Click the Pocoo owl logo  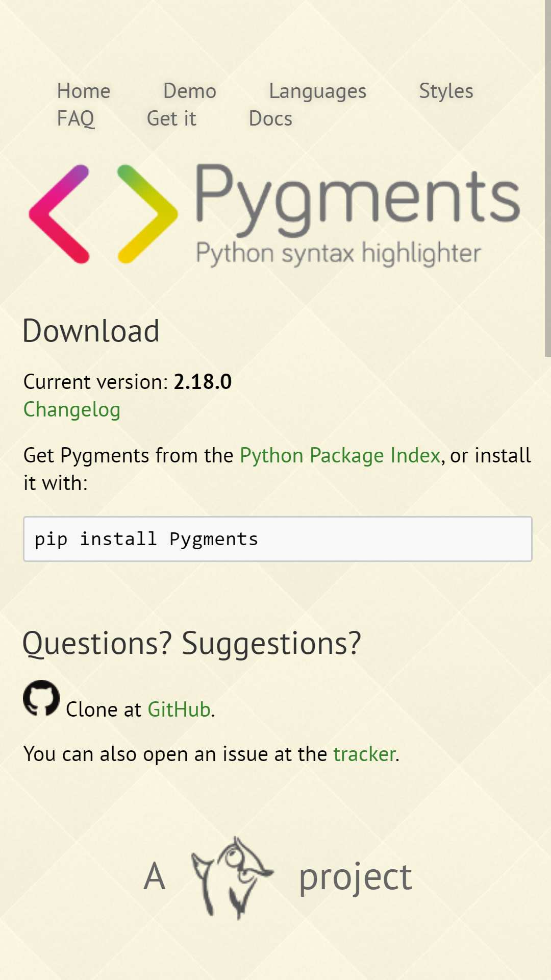click(232, 878)
